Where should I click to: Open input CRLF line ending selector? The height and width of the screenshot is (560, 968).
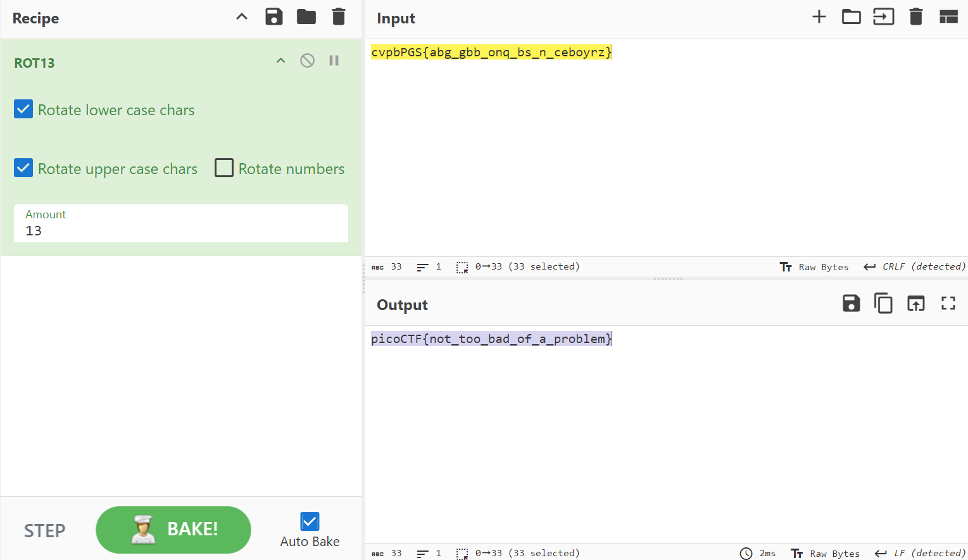[x=915, y=267]
